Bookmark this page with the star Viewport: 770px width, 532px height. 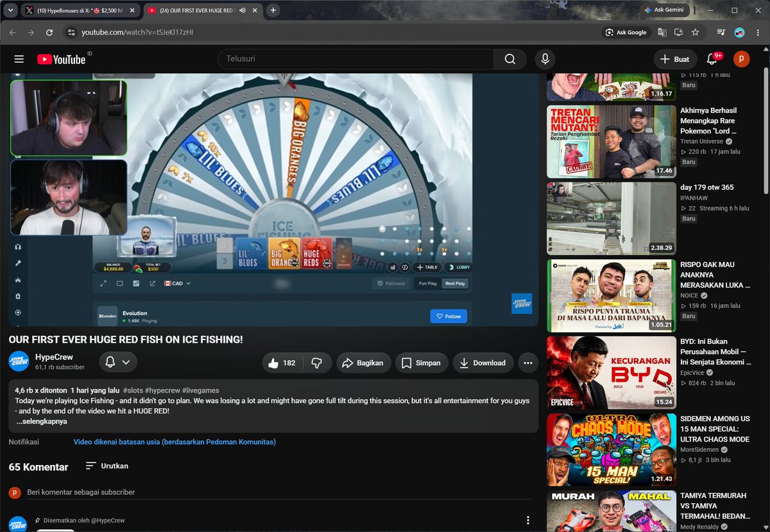point(696,32)
